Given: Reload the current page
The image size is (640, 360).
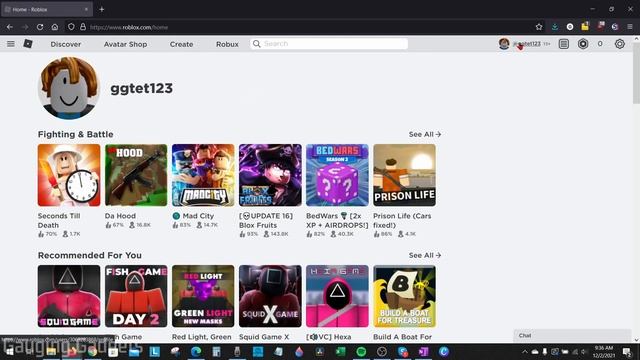Looking at the screenshot, I should coord(40,27).
